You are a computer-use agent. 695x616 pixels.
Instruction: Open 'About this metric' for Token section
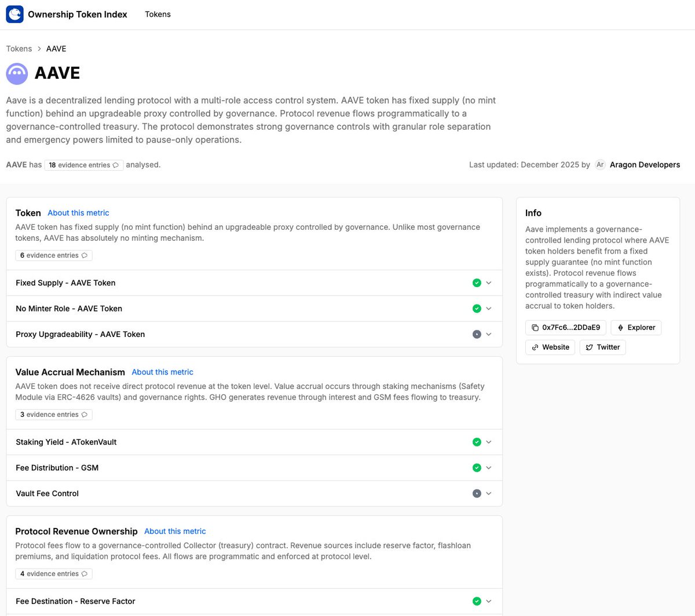pos(78,213)
